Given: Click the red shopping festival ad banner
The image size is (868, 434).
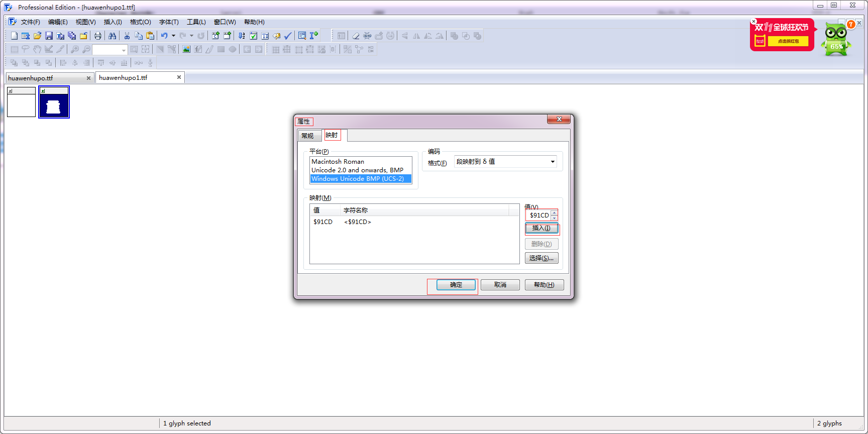Looking at the screenshot, I should click(x=782, y=35).
